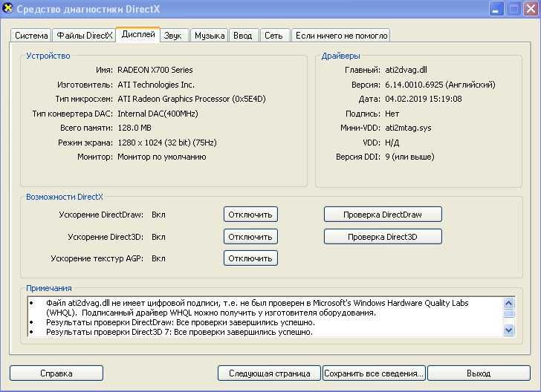Open the Система tab
This screenshot has width=541, height=392.
pos(31,36)
